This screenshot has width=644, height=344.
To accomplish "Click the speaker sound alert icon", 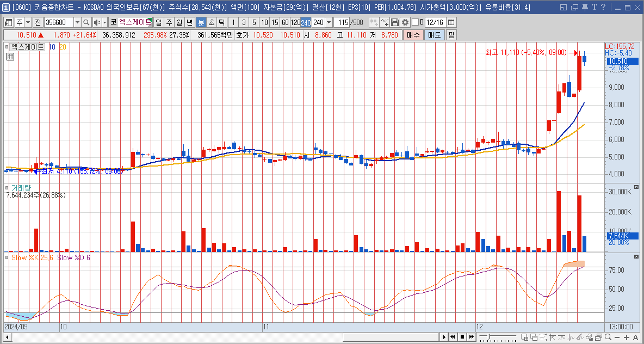I will 97,22.
